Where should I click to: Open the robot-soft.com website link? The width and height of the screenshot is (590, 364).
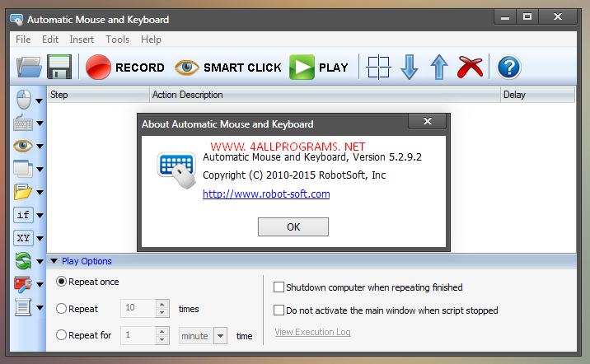click(266, 194)
